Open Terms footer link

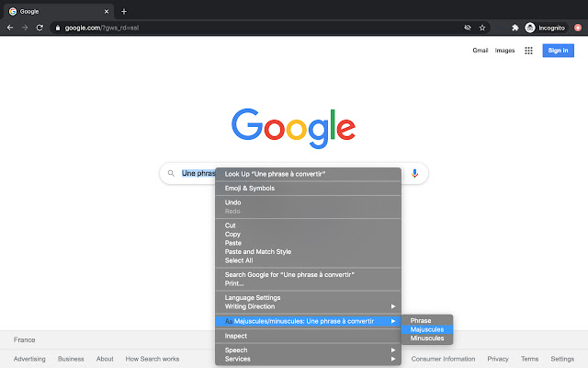tap(530, 359)
